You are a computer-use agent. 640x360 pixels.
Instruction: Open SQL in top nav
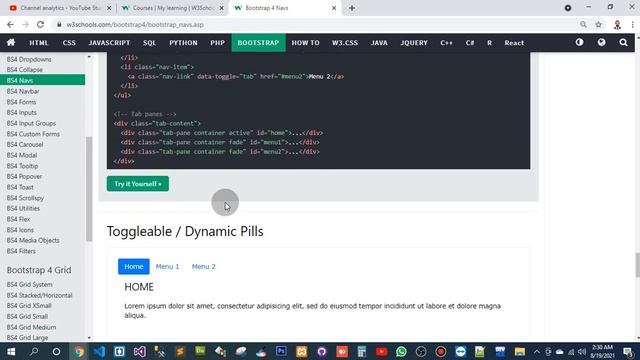(x=149, y=43)
